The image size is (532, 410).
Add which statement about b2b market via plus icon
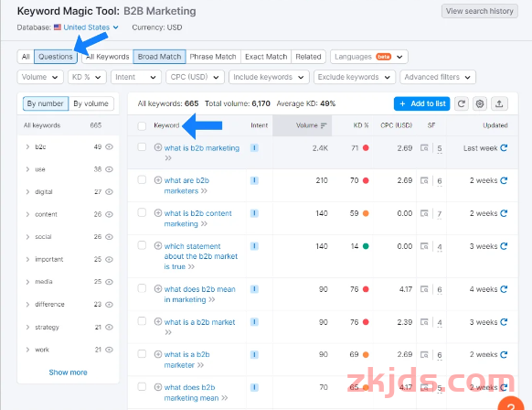[x=158, y=245]
